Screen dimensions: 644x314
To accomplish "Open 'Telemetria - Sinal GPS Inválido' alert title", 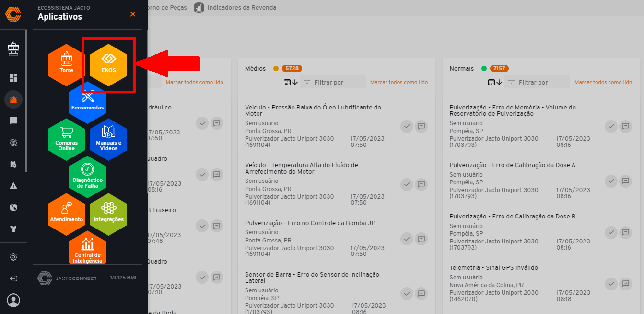I will click(494, 268).
